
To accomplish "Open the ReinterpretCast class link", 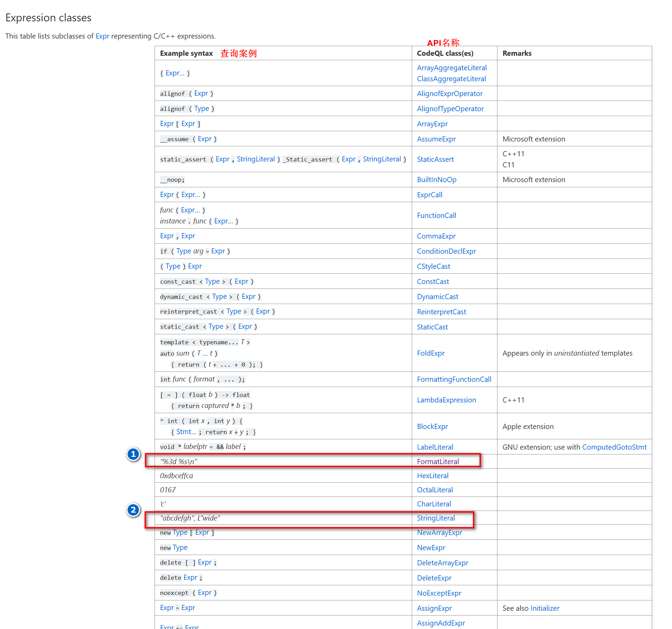I will 441,312.
